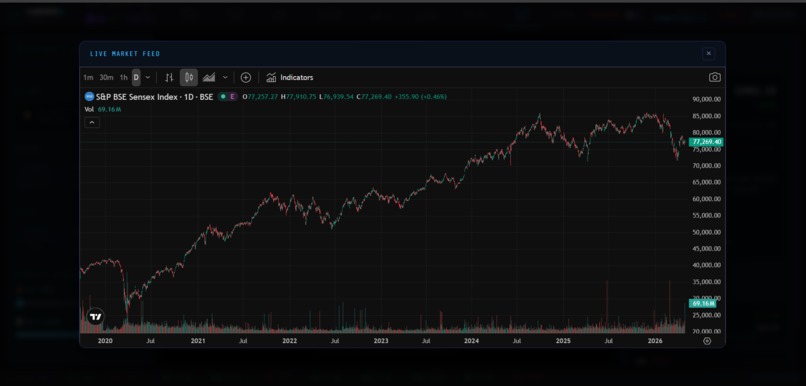The width and height of the screenshot is (806, 386).
Task: Click the 50,000.00 price axis label
Action: [707, 232]
